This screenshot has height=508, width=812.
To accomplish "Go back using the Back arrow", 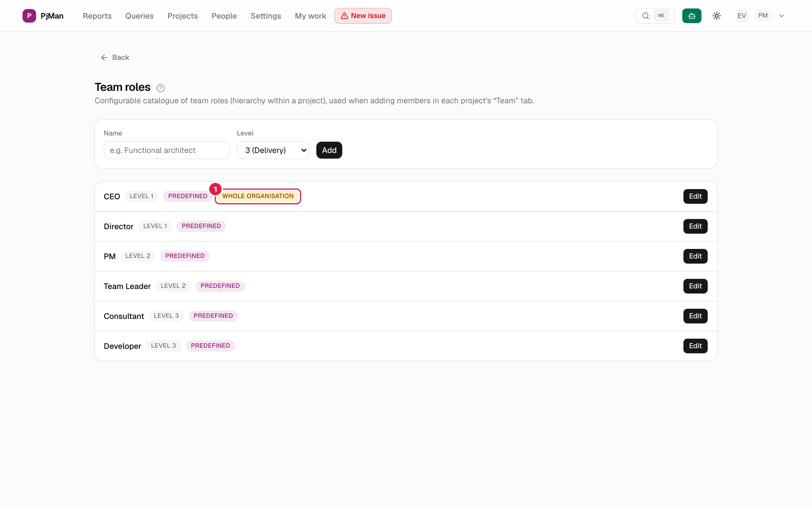I will 115,58.
